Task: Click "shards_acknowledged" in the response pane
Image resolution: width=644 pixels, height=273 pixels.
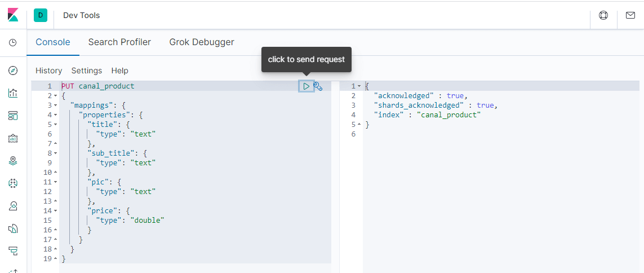Action: tap(419, 105)
